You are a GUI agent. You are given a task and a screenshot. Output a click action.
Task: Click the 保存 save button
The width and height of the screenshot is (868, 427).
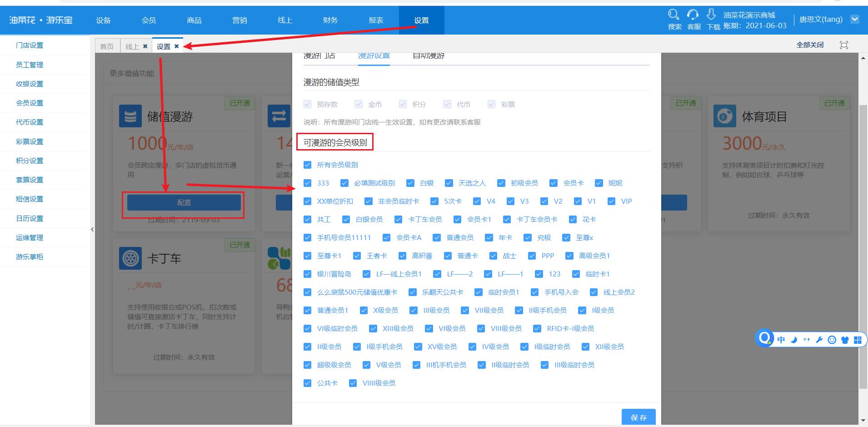(639, 417)
